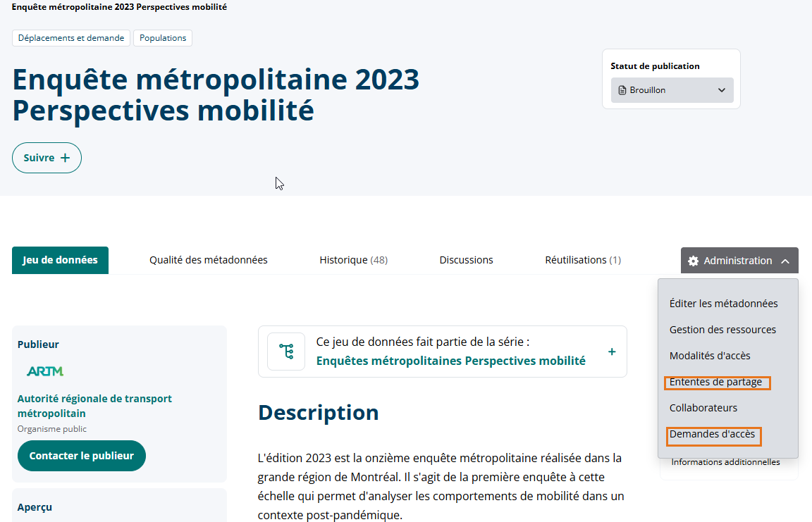Click the document icon beside Brouillon

tap(622, 91)
